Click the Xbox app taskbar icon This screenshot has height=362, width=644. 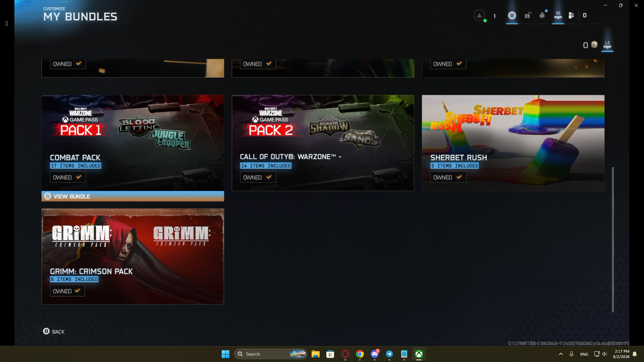point(419,354)
